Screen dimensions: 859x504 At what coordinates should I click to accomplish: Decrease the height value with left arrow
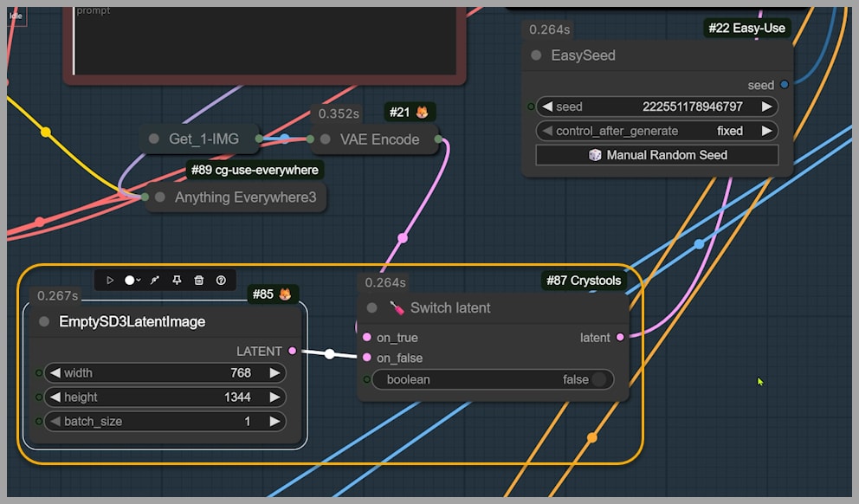55,397
